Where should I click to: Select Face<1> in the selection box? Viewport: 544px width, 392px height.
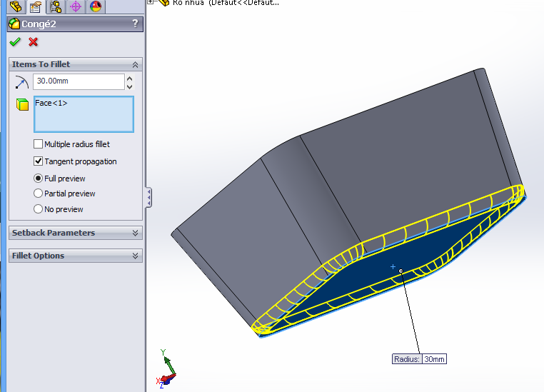pos(51,103)
